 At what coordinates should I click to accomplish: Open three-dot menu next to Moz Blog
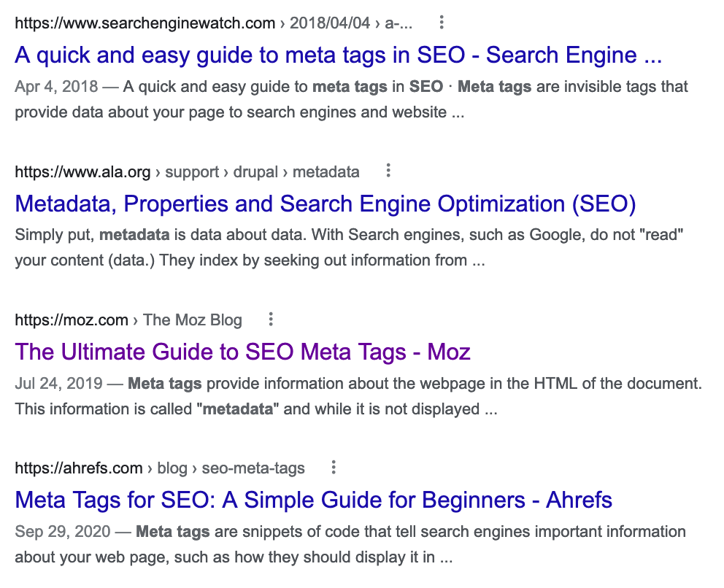[271, 319]
